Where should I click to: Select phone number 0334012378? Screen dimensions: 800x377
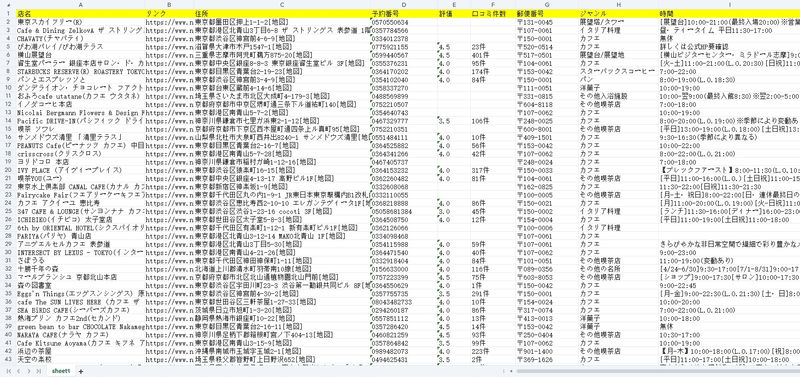pyautogui.click(x=404, y=38)
